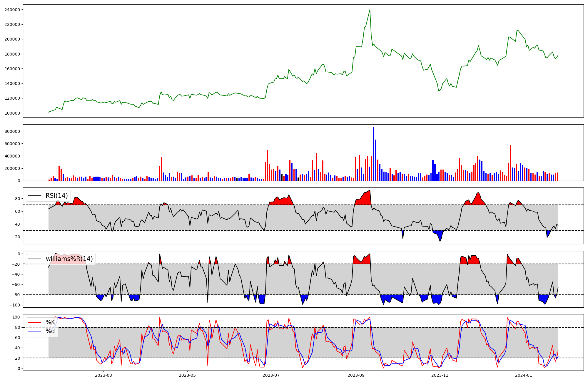Click the 800000 volume axis label

(12, 131)
